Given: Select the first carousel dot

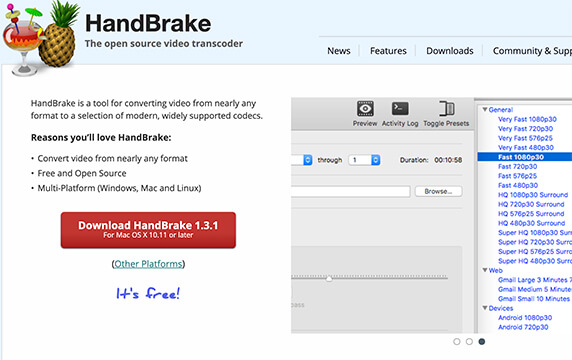Looking at the screenshot, I should coord(457,341).
